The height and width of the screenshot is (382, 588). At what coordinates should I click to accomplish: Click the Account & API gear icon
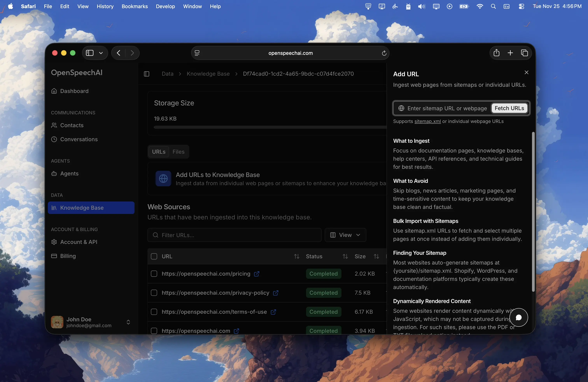[54, 242]
